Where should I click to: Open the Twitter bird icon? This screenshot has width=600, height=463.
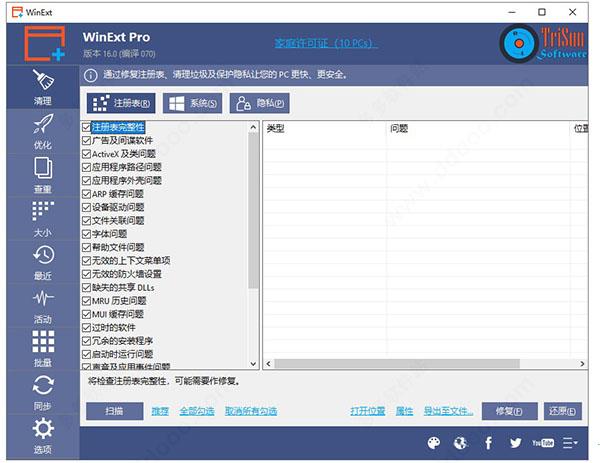[515, 443]
